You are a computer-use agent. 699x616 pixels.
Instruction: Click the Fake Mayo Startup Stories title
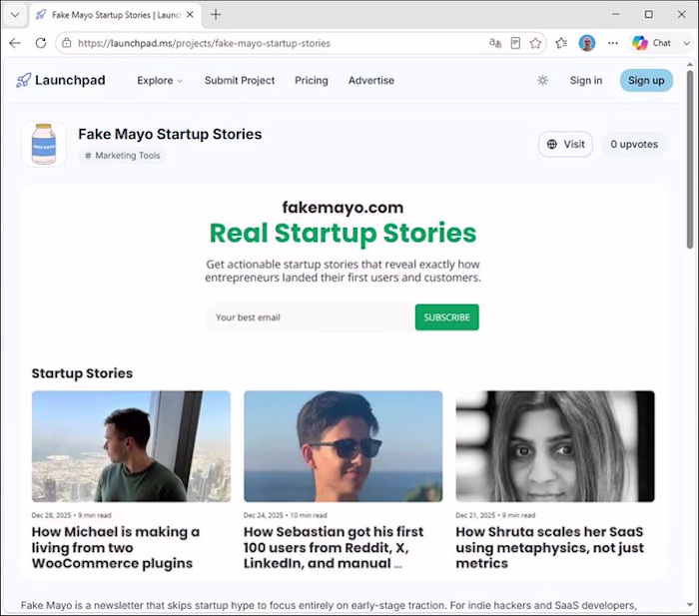170,134
